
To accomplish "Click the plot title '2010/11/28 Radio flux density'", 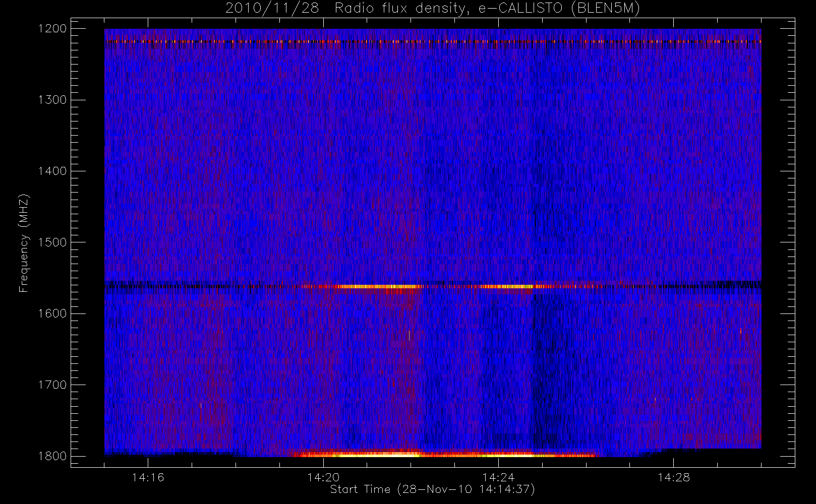I will (433, 8).
